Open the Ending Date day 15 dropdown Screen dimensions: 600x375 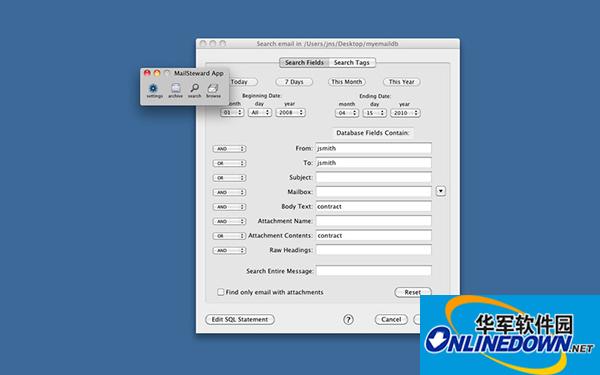click(375, 113)
